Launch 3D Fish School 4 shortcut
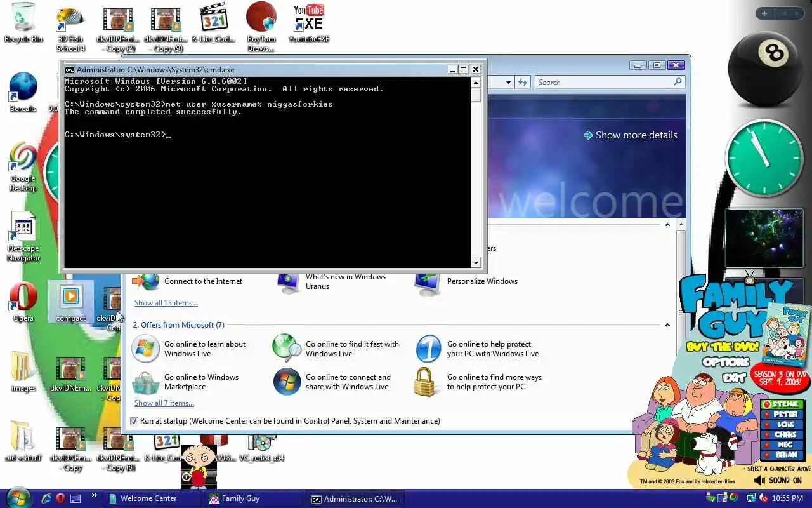812x508 pixels. pos(70,29)
